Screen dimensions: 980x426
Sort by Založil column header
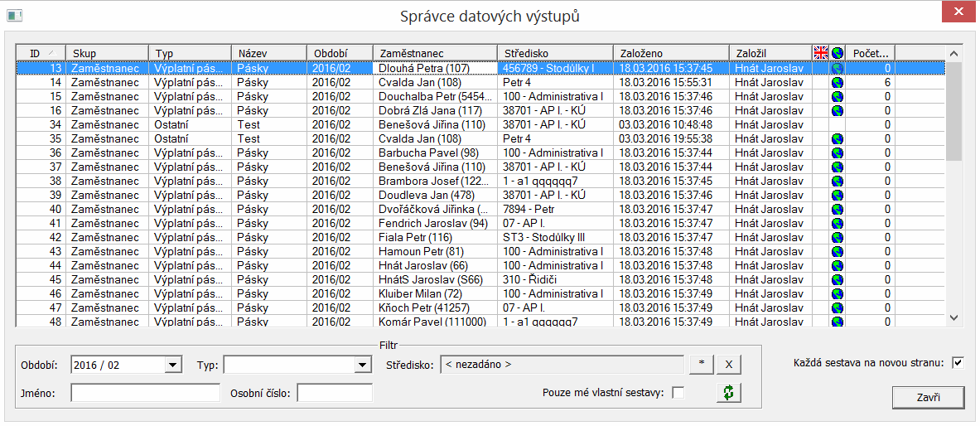(x=770, y=53)
